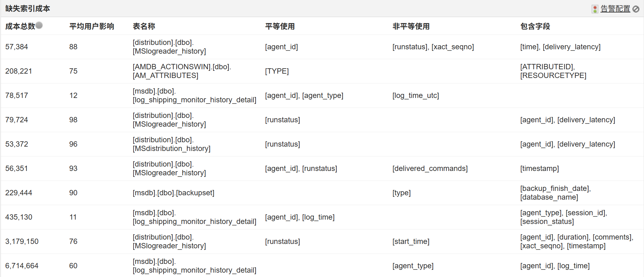Click the 缺失索引成本 panel title

pyautogui.click(x=27, y=9)
